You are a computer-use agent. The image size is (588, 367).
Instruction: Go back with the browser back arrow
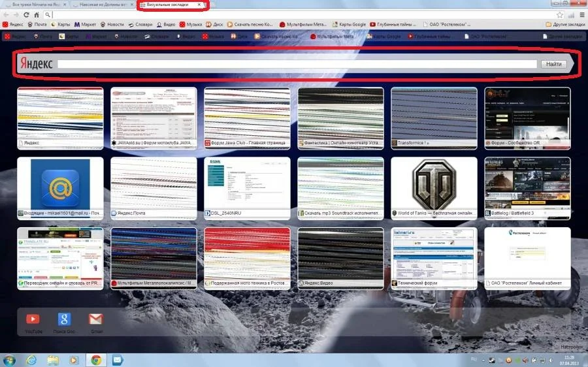coord(7,15)
